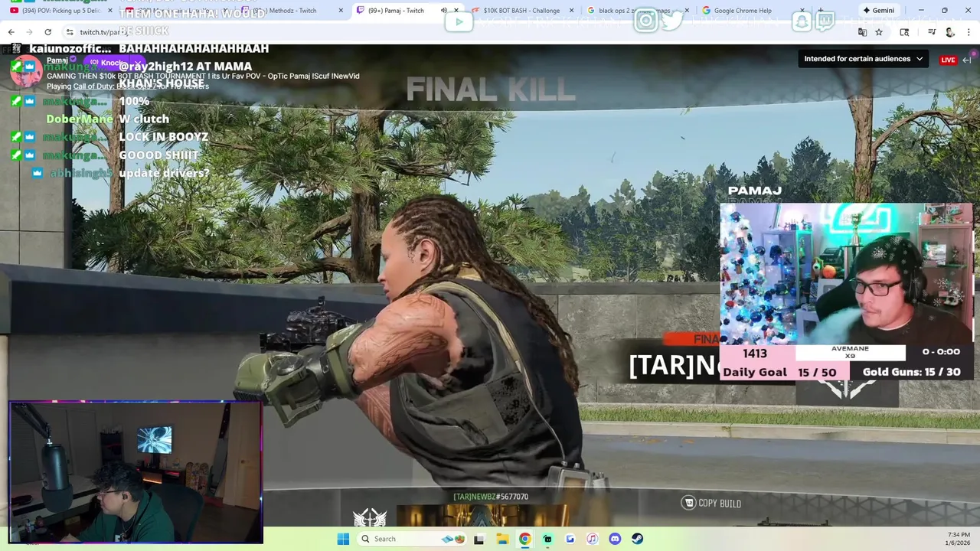The width and height of the screenshot is (980, 551).
Task: View site information icon in address bar
Action: [x=70, y=32]
